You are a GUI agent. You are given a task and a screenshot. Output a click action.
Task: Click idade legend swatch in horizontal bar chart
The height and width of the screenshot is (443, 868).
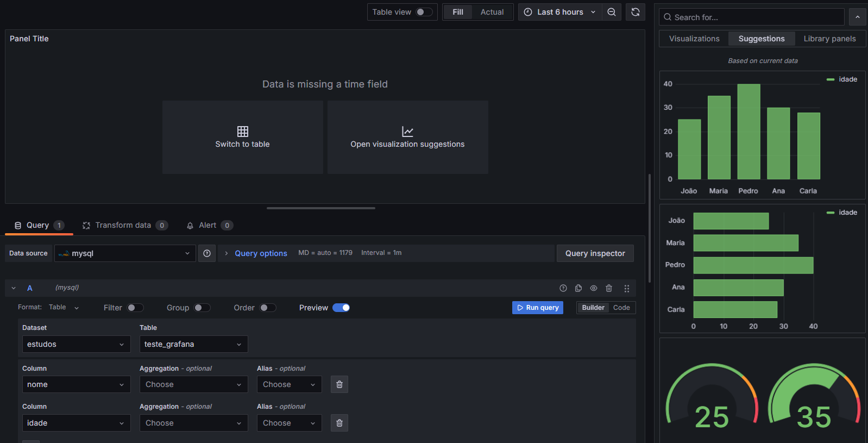click(831, 213)
